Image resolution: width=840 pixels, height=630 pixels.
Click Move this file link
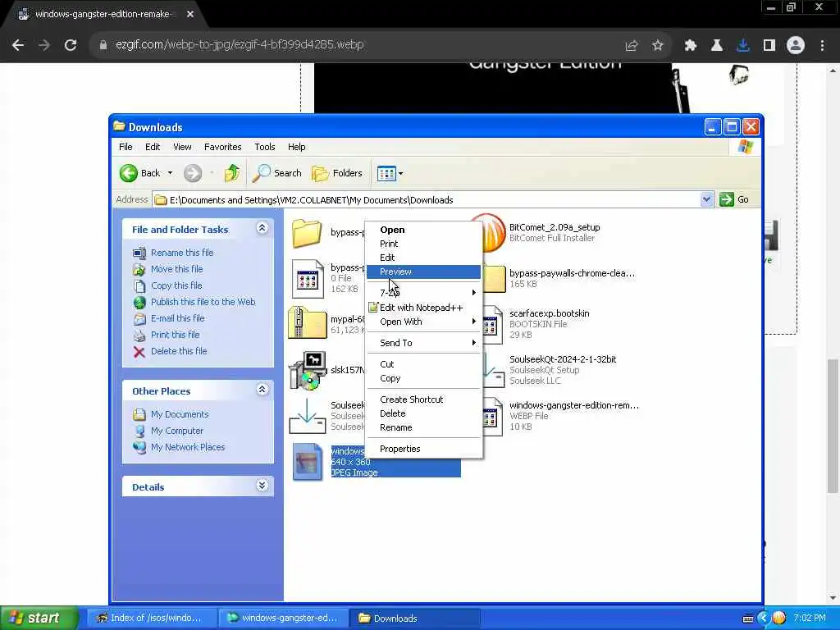(x=177, y=269)
